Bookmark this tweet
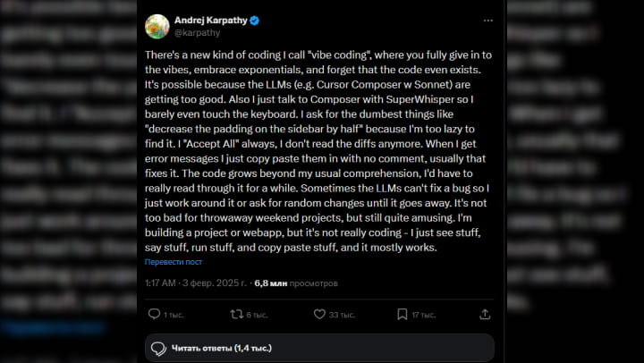The width and height of the screenshot is (644, 363). tap(402, 315)
